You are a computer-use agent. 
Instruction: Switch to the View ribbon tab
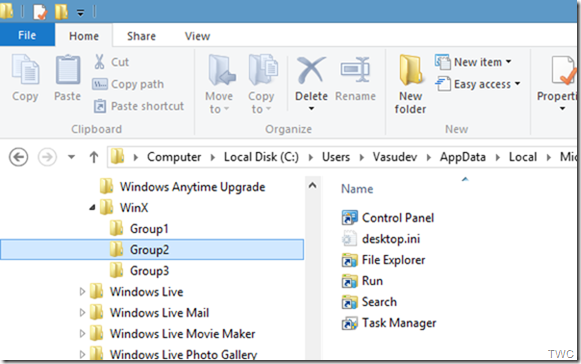197,36
